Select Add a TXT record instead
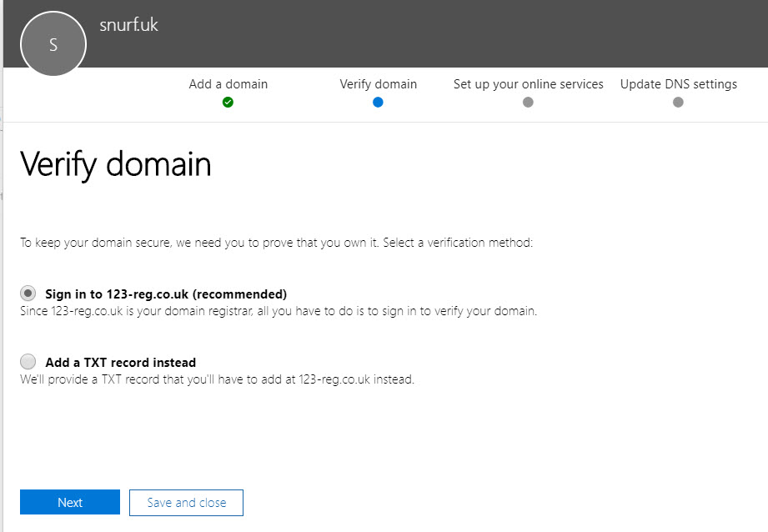Image resolution: width=768 pixels, height=532 pixels. click(x=28, y=361)
